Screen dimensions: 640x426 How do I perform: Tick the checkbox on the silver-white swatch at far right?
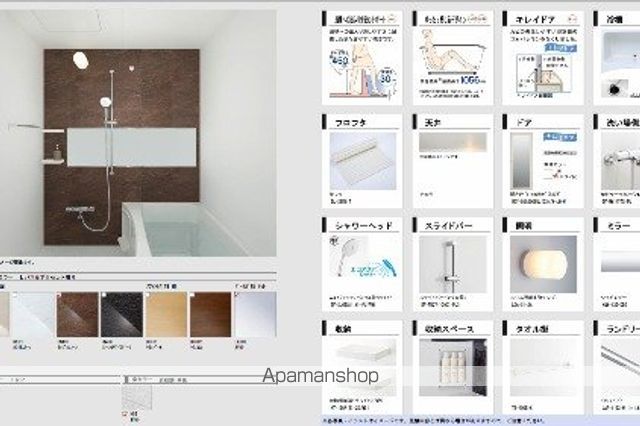pyautogui.click(x=238, y=295)
